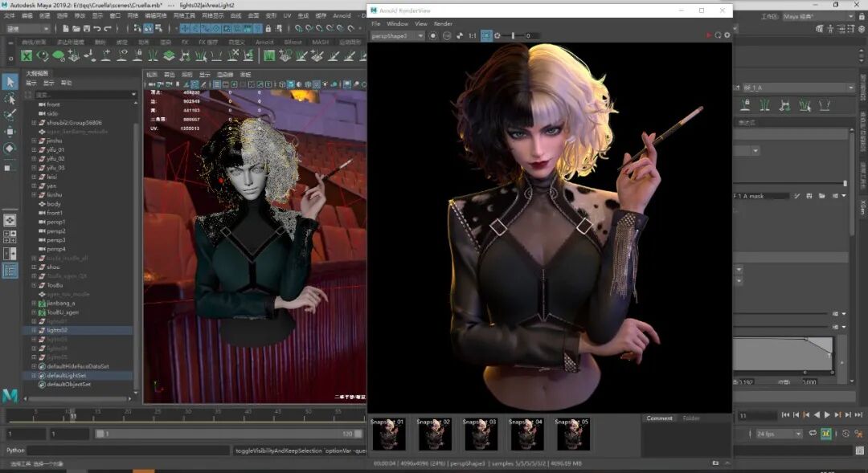Open RenderView File menu
868x473 pixels.
376,24
